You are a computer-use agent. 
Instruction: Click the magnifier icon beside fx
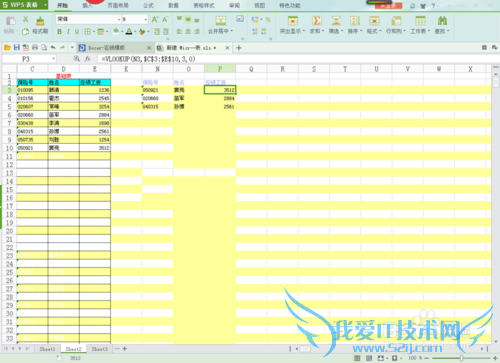tap(77, 59)
